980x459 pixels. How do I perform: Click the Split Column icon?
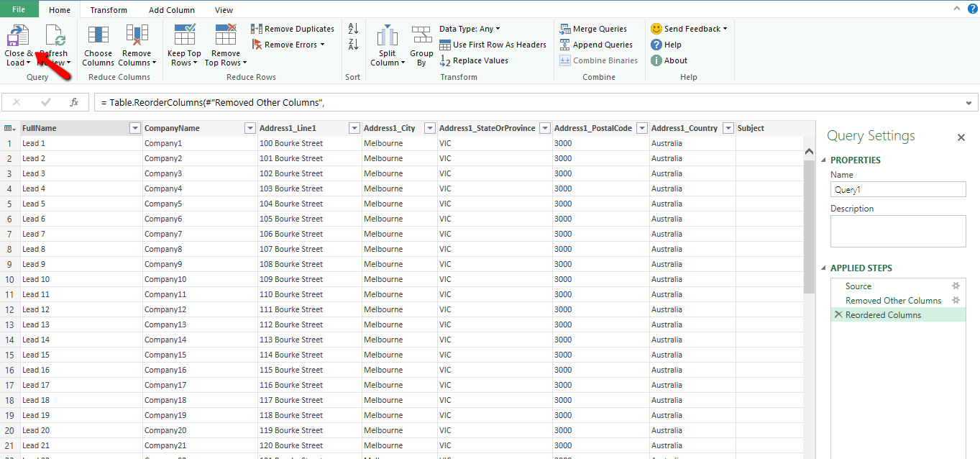point(388,35)
